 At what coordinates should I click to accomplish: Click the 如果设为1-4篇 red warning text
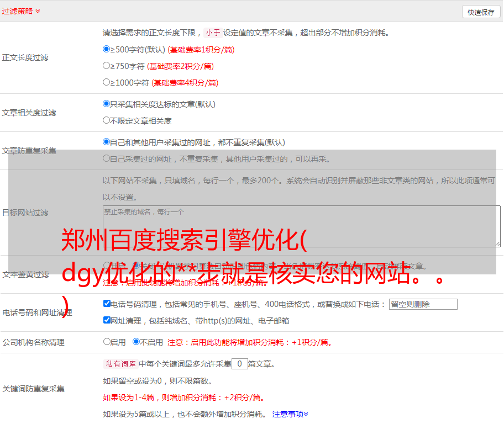pyautogui.click(x=184, y=397)
